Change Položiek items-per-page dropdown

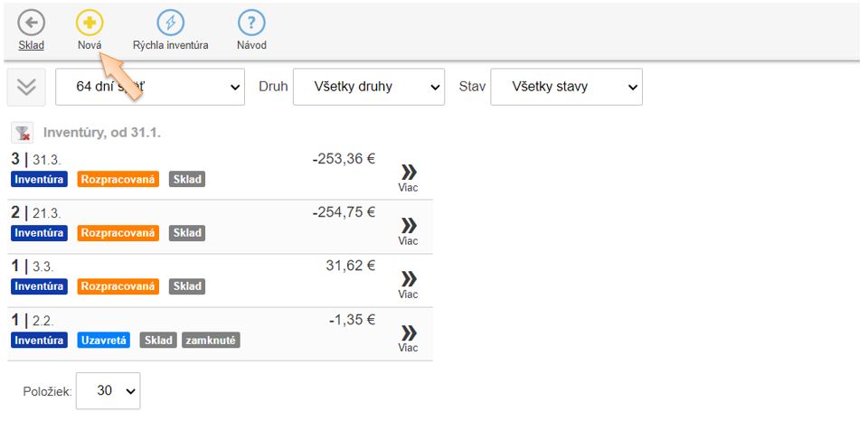coord(108,391)
